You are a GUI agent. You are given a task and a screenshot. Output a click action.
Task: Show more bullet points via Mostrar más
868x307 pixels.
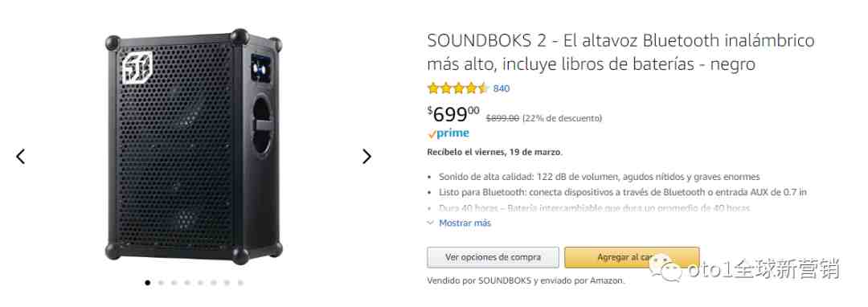[x=465, y=223]
